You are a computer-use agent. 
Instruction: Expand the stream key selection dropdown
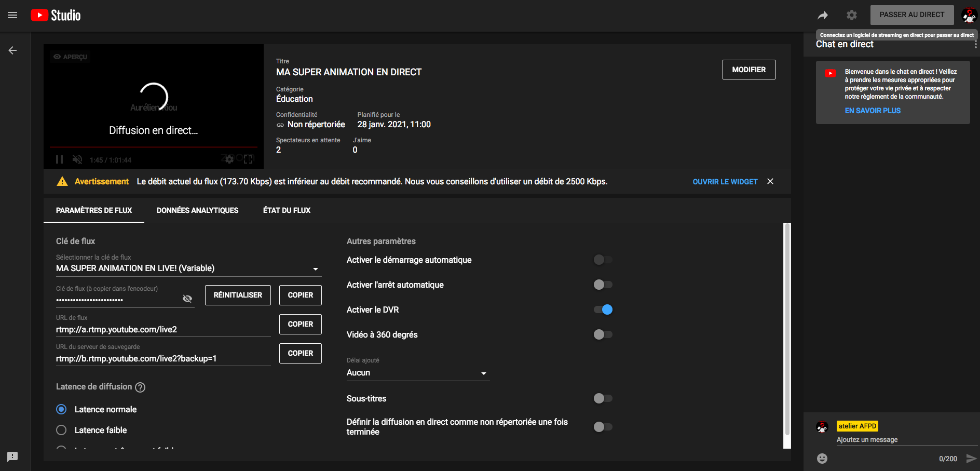(315, 269)
